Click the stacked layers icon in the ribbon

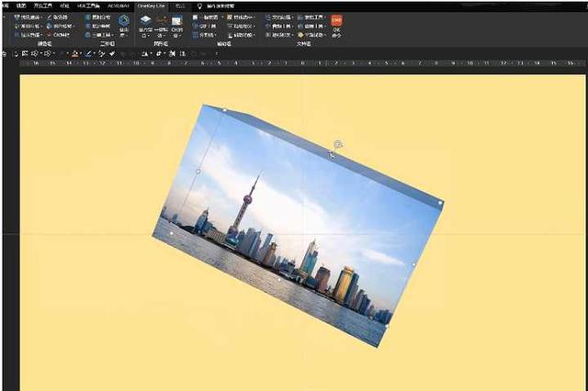tap(145, 19)
